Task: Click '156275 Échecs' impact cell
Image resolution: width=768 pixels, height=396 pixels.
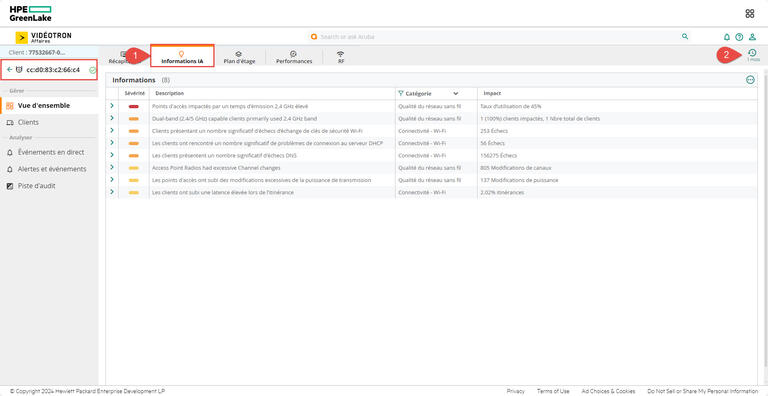Action: (x=499, y=155)
